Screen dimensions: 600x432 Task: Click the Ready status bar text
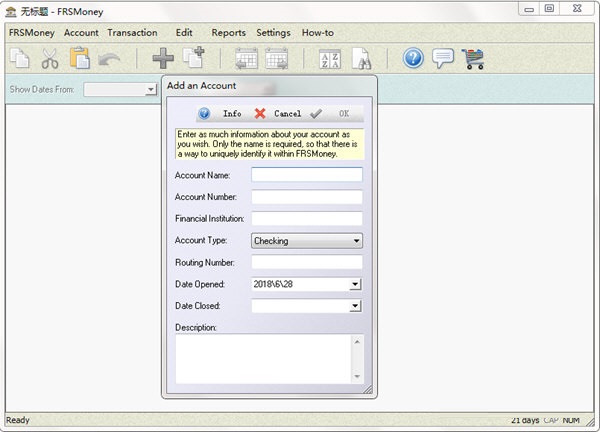pos(18,420)
